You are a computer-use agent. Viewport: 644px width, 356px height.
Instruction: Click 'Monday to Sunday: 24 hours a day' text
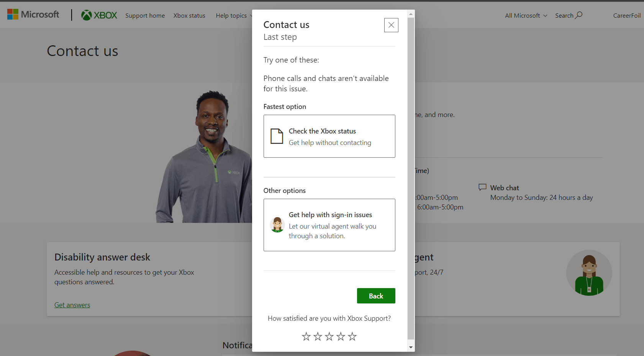click(541, 198)
